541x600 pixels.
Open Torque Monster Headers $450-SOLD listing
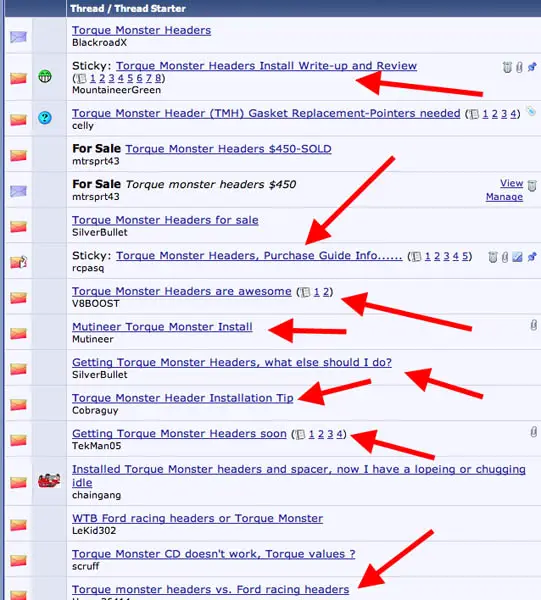[x=228, y=149]
